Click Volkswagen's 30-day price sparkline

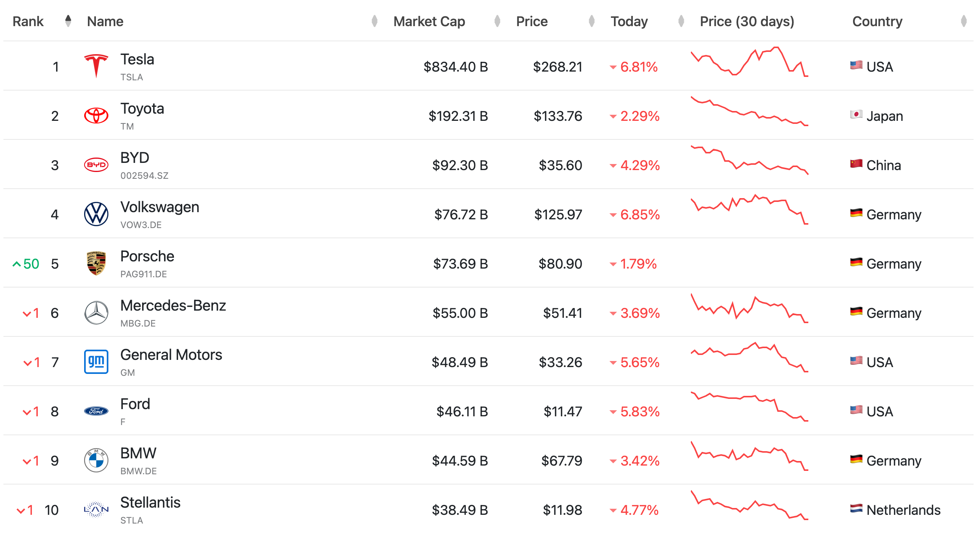[749, 209]
